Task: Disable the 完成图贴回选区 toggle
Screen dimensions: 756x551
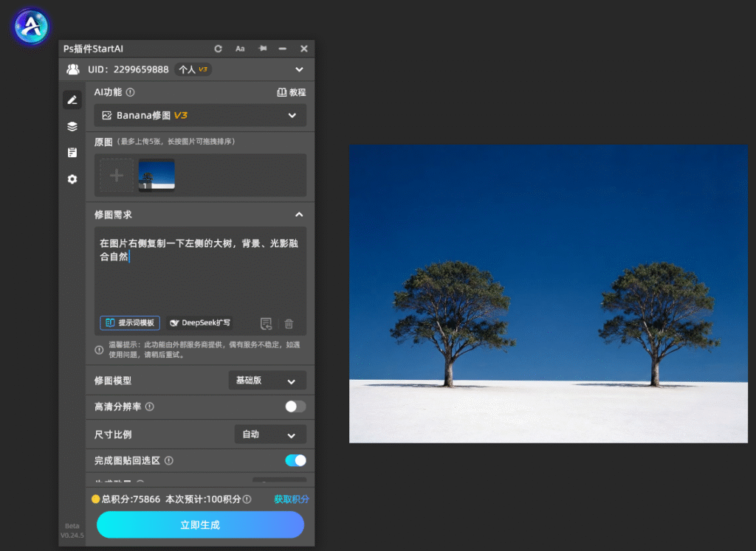Action: [295, 460]
